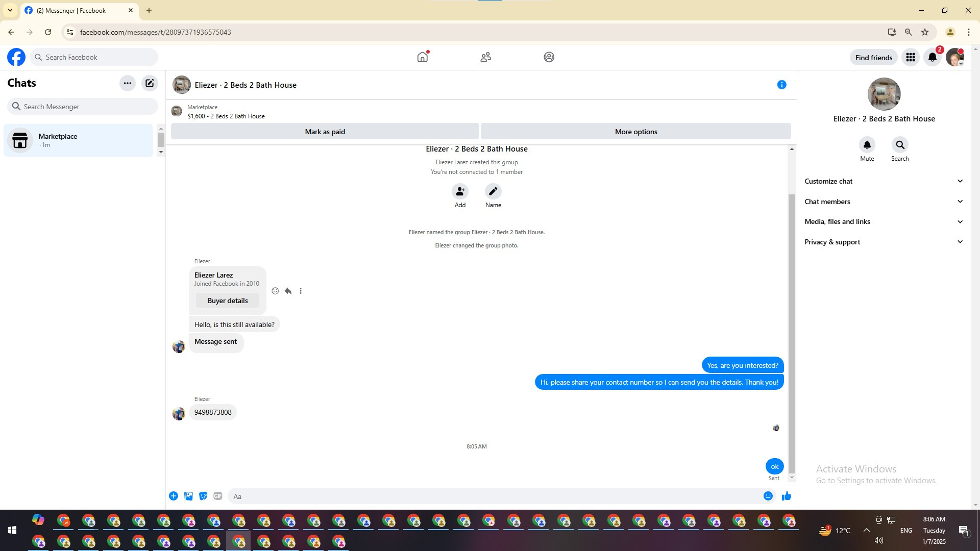Mute this conversation
This screenshot has width=980, height=551.
click(867, 145)
